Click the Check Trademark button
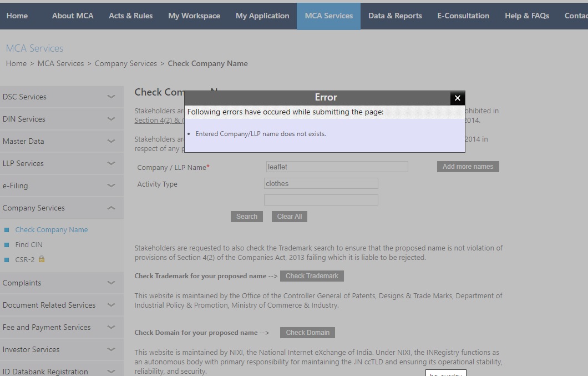Screen dimensions: 588x376 [312, 275]
